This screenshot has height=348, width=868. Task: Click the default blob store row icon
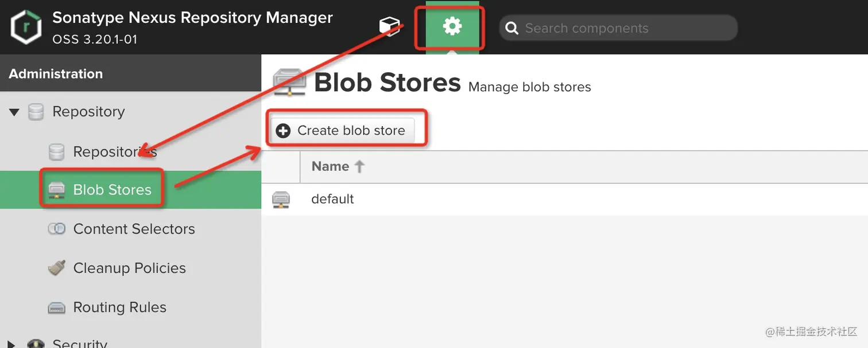click(x=281, y=199)
